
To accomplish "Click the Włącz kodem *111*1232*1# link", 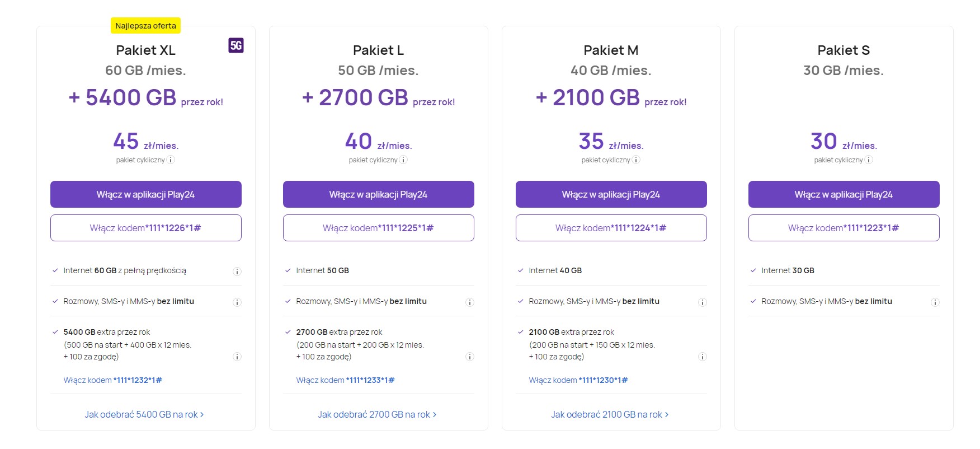I will tap(113, 380).
